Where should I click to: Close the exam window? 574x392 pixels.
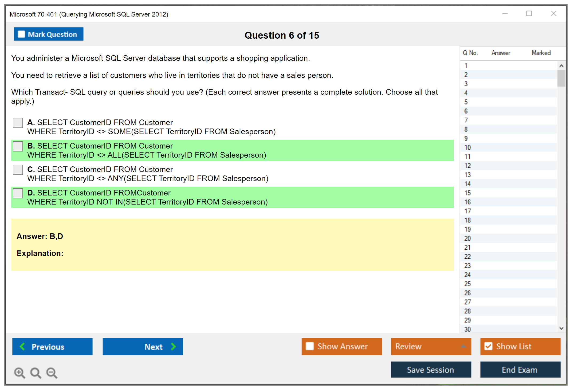click(x=553, y=14)
